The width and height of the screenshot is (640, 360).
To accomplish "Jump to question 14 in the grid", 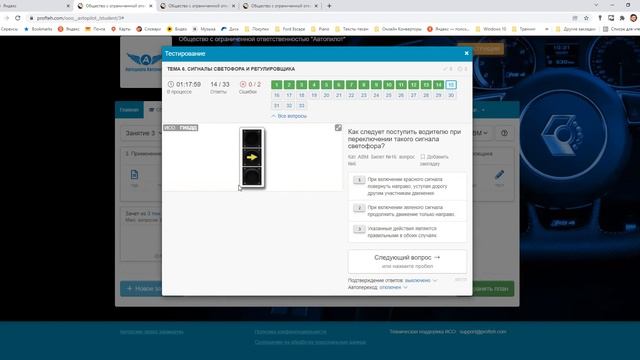I will point(438,85).
